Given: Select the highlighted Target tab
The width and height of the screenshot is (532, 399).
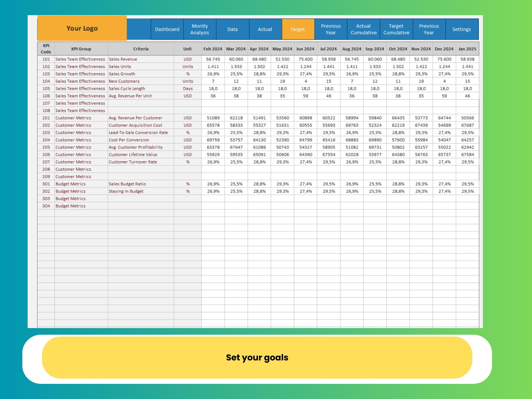Looking at the screenshot, I should [x=298, y=29].
